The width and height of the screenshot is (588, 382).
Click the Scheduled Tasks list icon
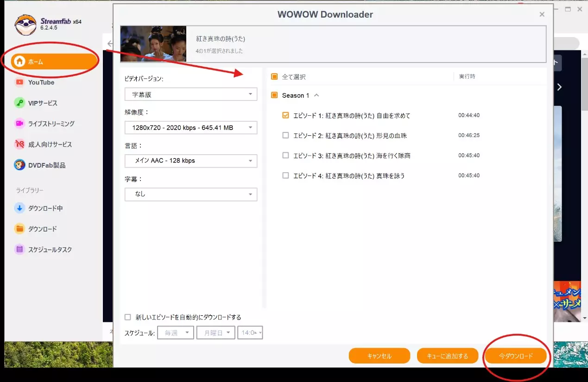(x=19, y=250)
